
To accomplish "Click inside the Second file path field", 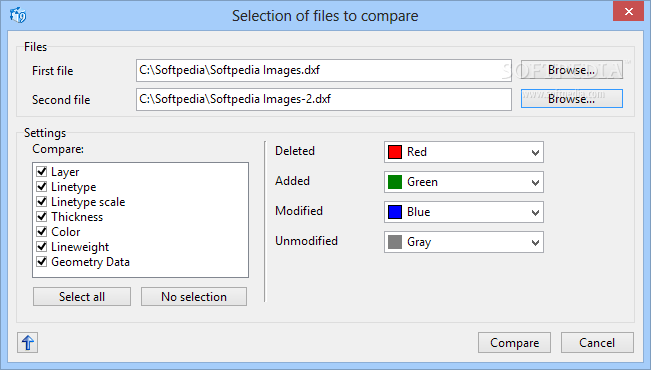I will pos(324,99).
